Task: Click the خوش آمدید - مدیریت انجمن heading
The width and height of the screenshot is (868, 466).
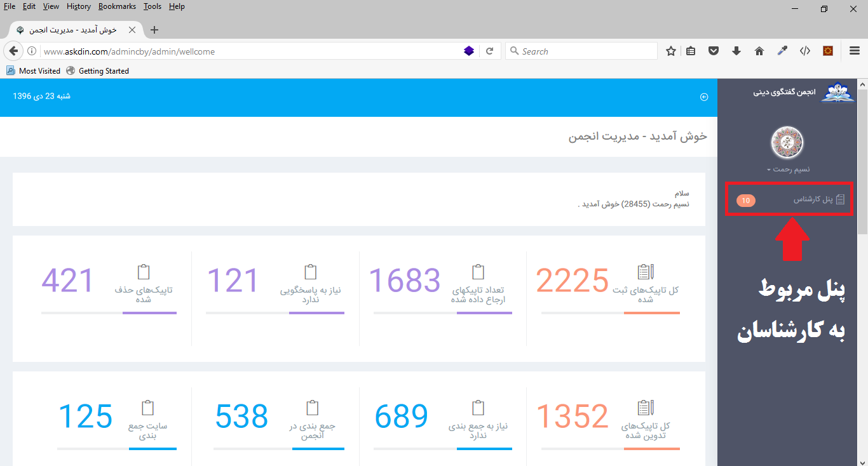Action: 638,136
